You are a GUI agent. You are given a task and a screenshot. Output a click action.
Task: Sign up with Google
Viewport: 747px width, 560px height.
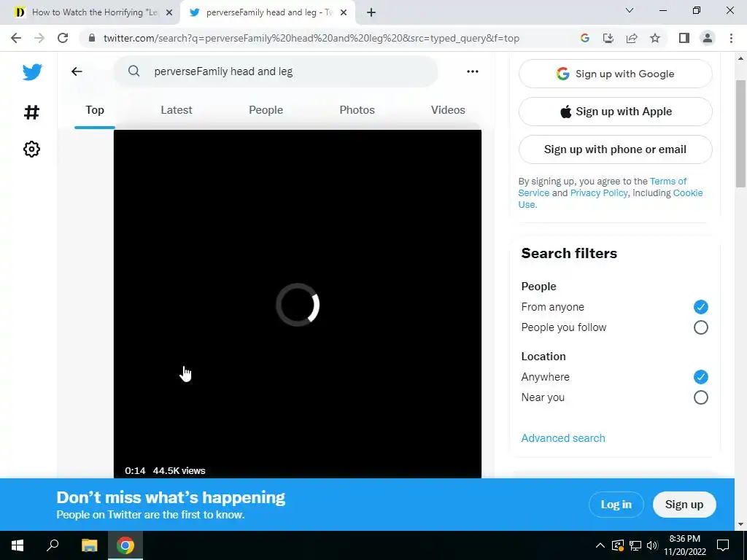click(616, 74)
